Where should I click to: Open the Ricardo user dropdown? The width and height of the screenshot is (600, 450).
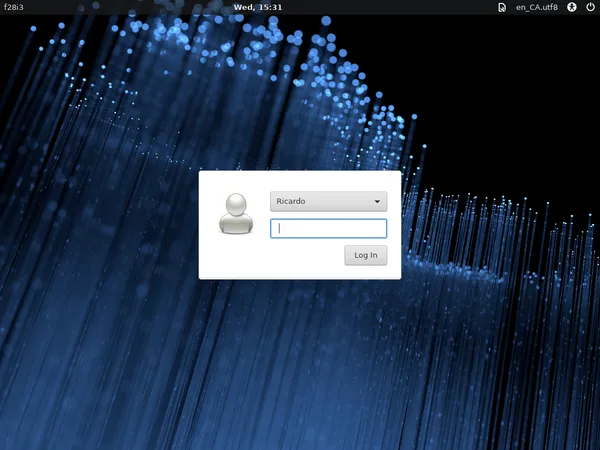click(x=328, y=201)
